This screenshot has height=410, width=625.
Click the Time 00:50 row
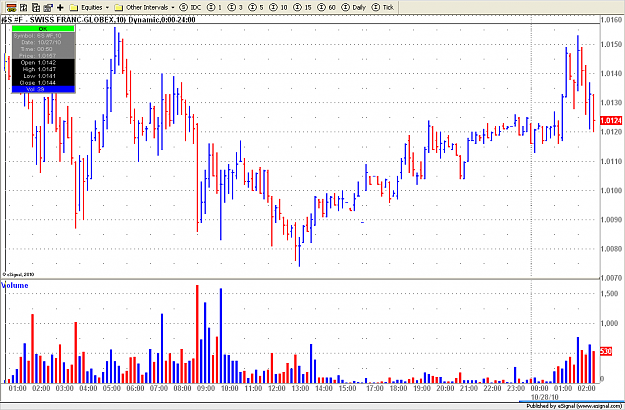tap(43, 49)
